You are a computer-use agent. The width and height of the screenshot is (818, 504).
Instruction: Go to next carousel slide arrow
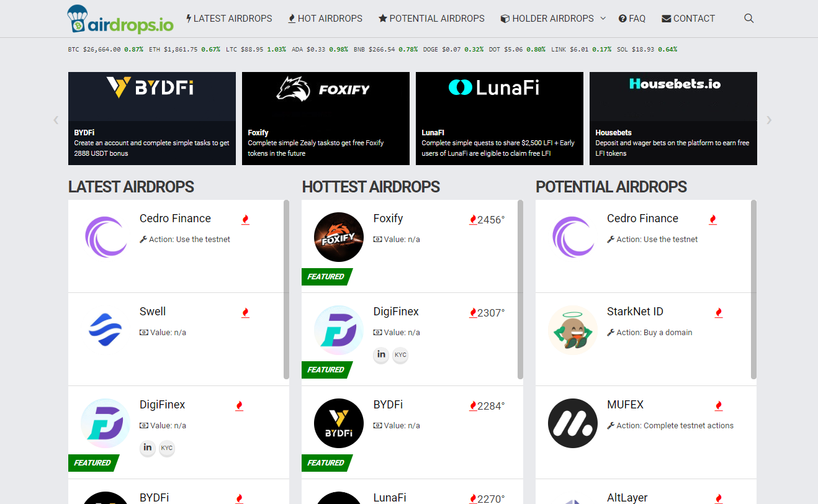click(769, 120)
